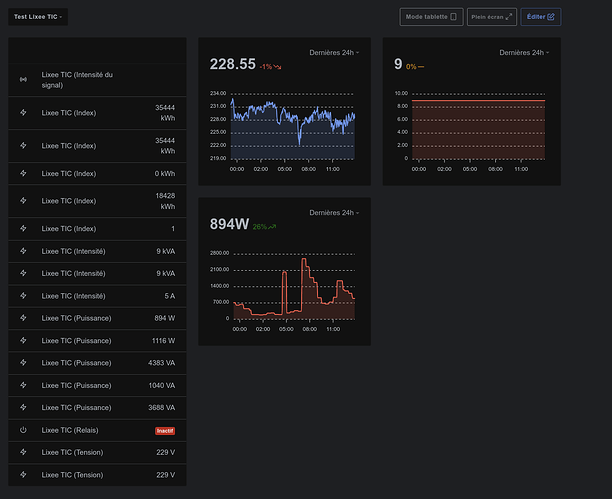
Task: Click the Éditer button
Action: 542,17
